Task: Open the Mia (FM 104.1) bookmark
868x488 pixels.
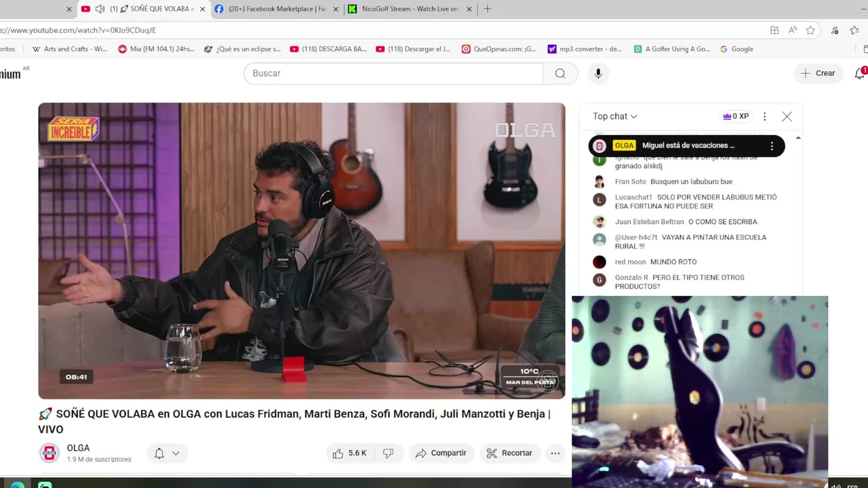Action: (156, 49)
